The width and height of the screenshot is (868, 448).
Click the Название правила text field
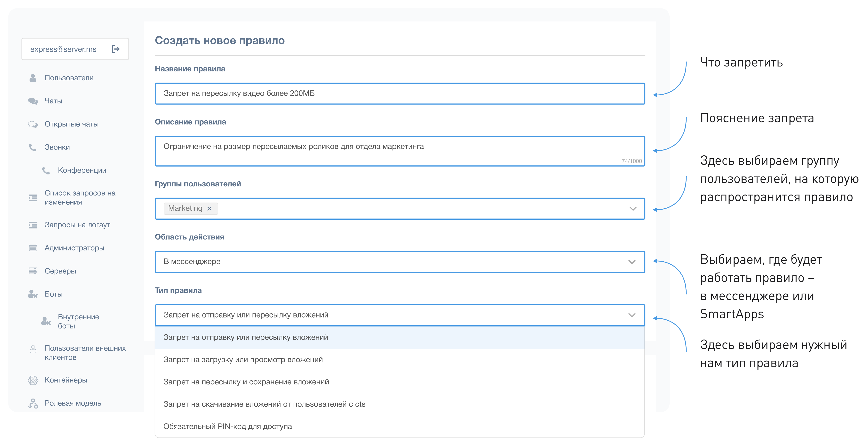(x=400, y=94)
